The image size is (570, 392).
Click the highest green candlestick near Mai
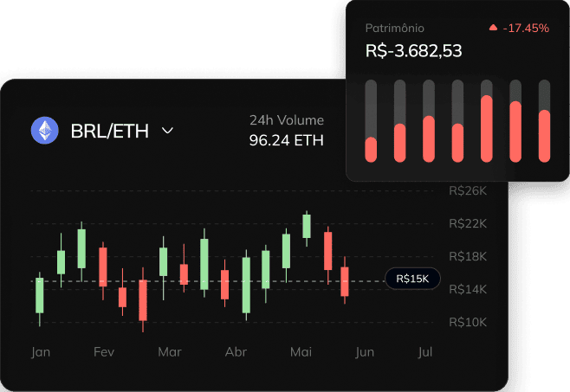[x=307, y=226]
